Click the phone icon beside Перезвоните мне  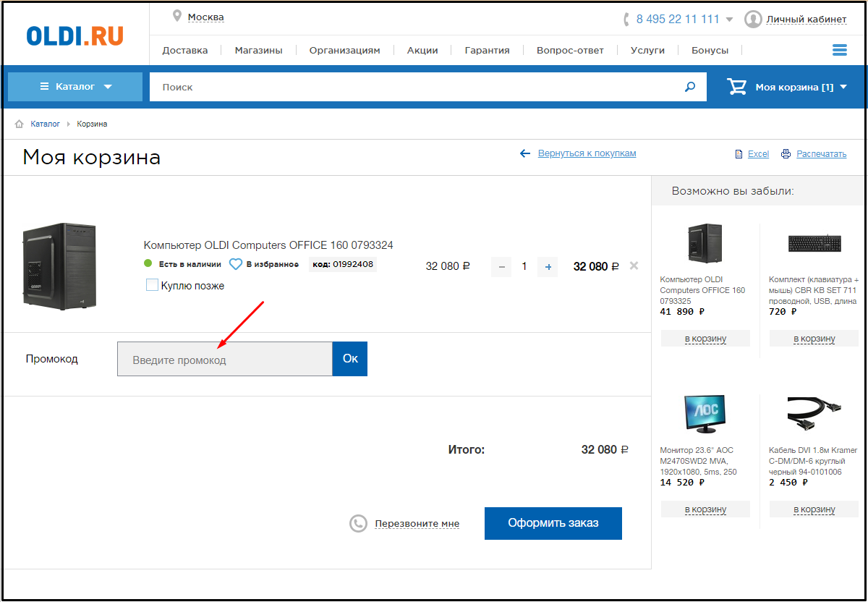click(x=358, y=523)
